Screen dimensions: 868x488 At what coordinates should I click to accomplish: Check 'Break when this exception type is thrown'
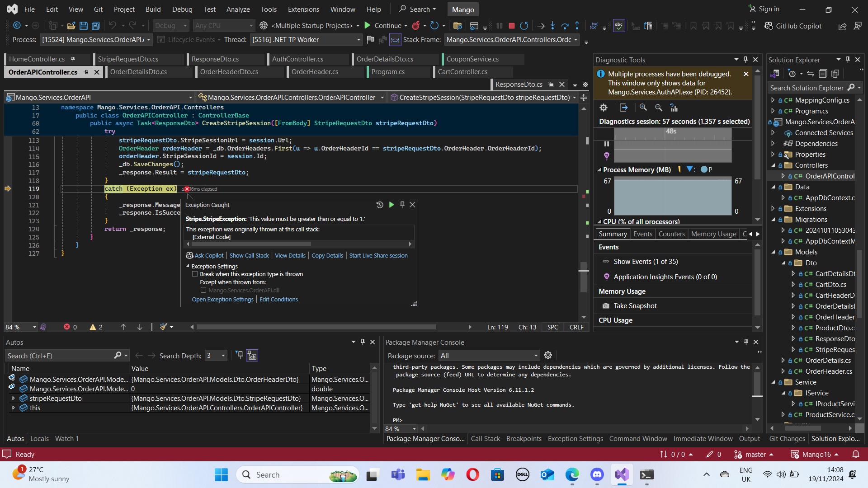coord(195,274)
